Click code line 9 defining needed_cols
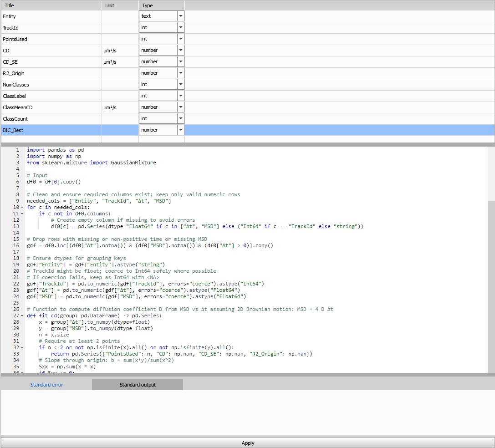The image size is (495, 448). tap(99, 201)
